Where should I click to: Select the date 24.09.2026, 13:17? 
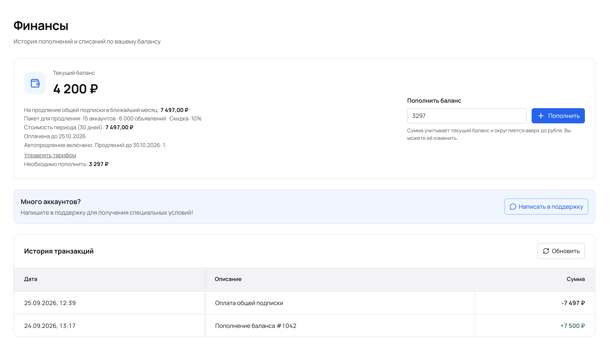pos(50,326)
